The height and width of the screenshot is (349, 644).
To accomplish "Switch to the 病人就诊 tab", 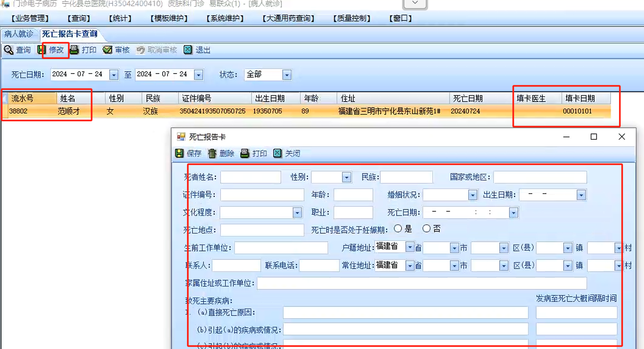I will click(x=19, y=34).
